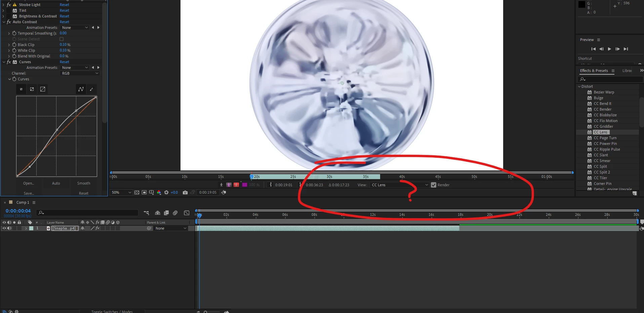
Task: Open the Comp 1 timeline panel menu
Action: [34, 202]
